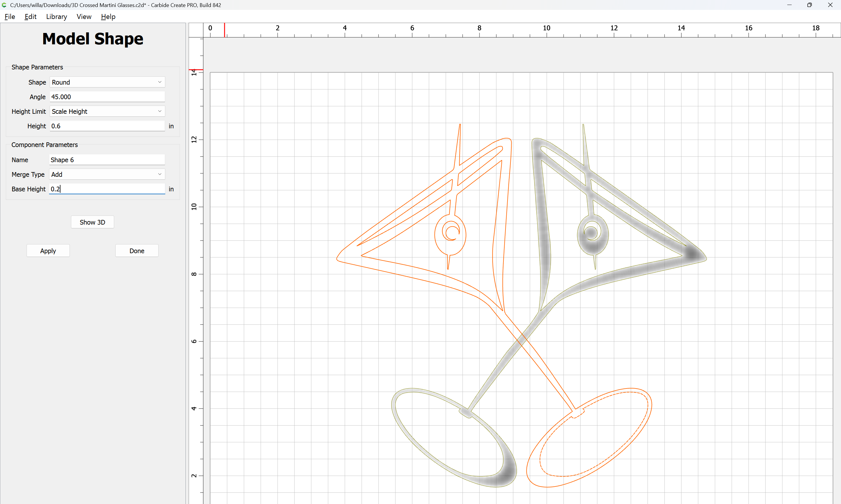
Task: Click into the Angle field showing 45.000
Action: 107,97
